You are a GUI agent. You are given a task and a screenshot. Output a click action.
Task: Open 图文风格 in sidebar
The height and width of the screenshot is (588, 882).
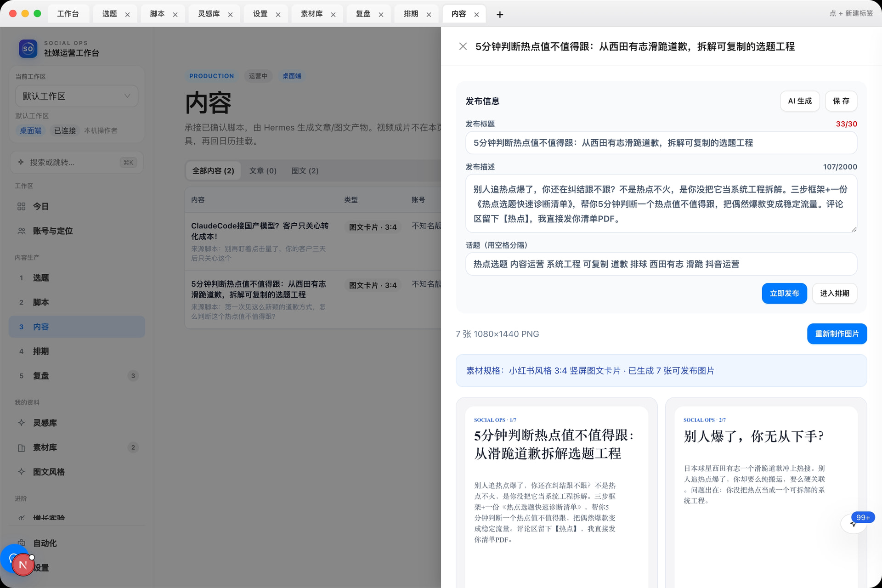77,472
